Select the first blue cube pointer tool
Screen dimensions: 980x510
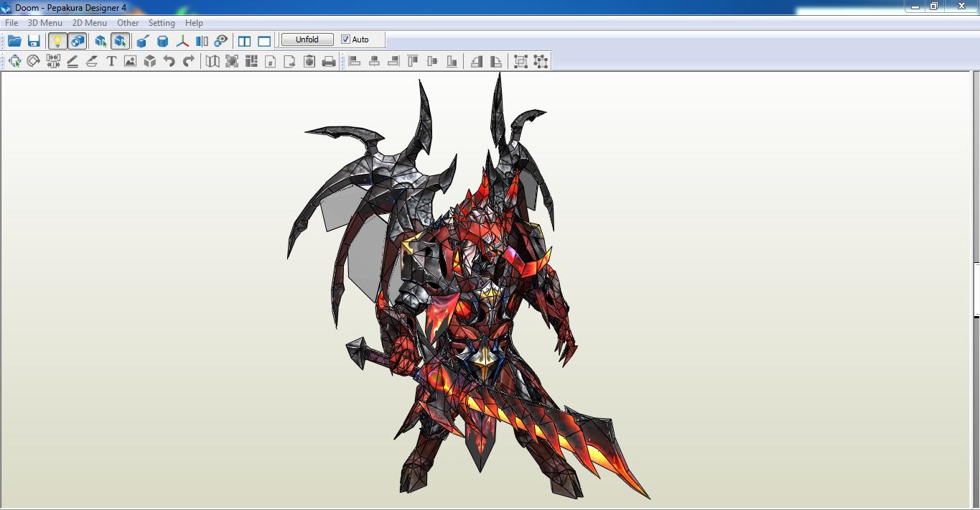[101, 41]
